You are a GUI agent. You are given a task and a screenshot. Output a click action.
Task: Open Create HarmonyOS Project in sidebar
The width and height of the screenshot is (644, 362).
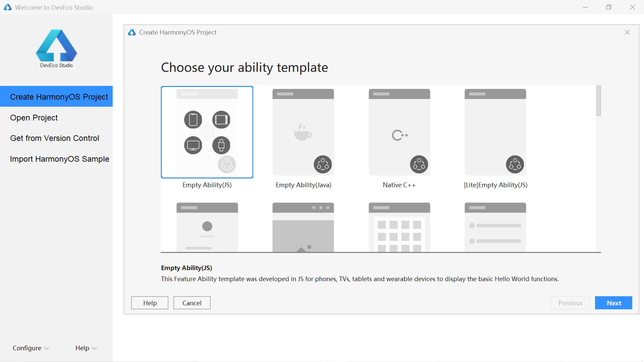click(56, 97)
